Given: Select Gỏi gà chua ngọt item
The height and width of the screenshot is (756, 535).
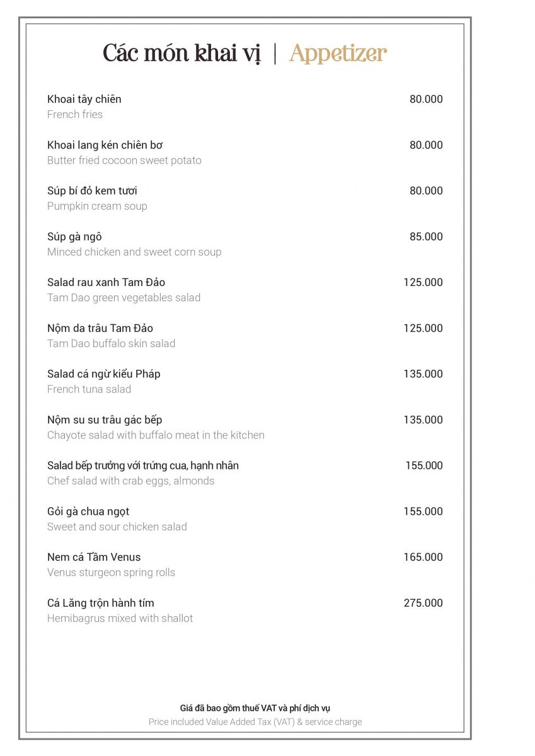Looking at the screenshot, I should point(88,512).
